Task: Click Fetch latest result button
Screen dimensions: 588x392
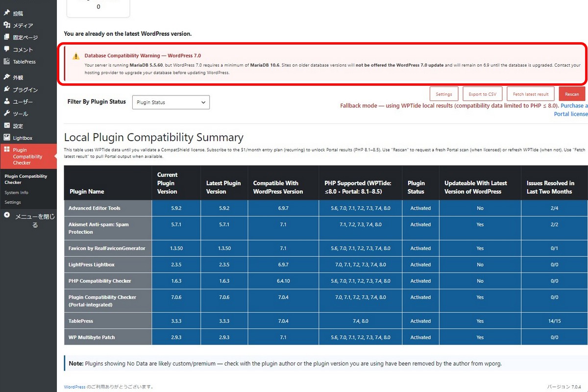Action: (x=531, y=94)
